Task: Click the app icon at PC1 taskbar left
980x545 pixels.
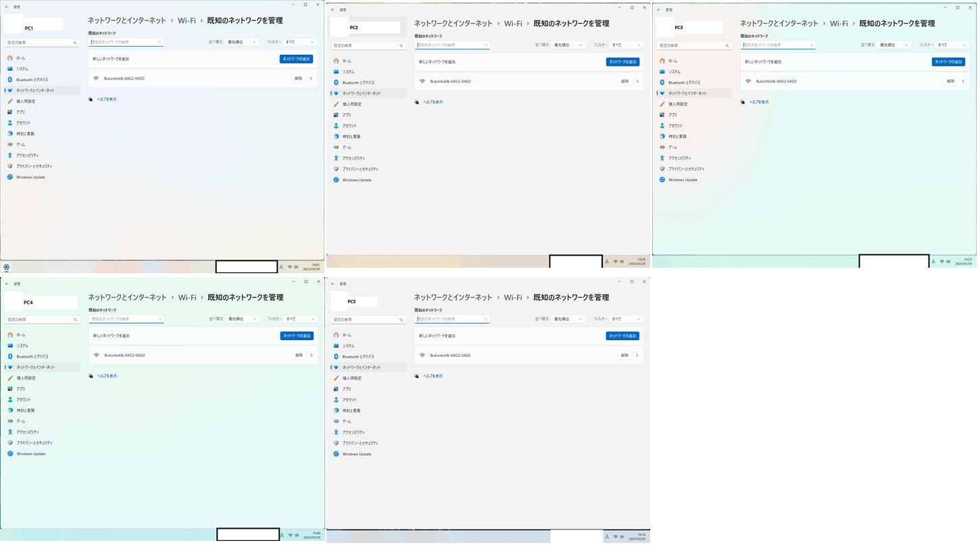Action: [6, 267]
